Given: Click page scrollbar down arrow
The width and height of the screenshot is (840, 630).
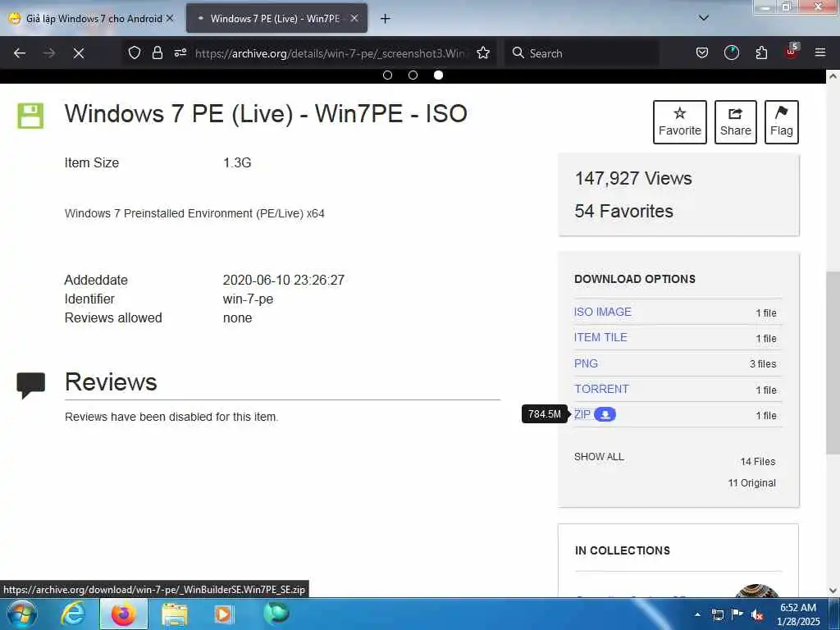Looking at the screenshot, I should pos(833,591).
